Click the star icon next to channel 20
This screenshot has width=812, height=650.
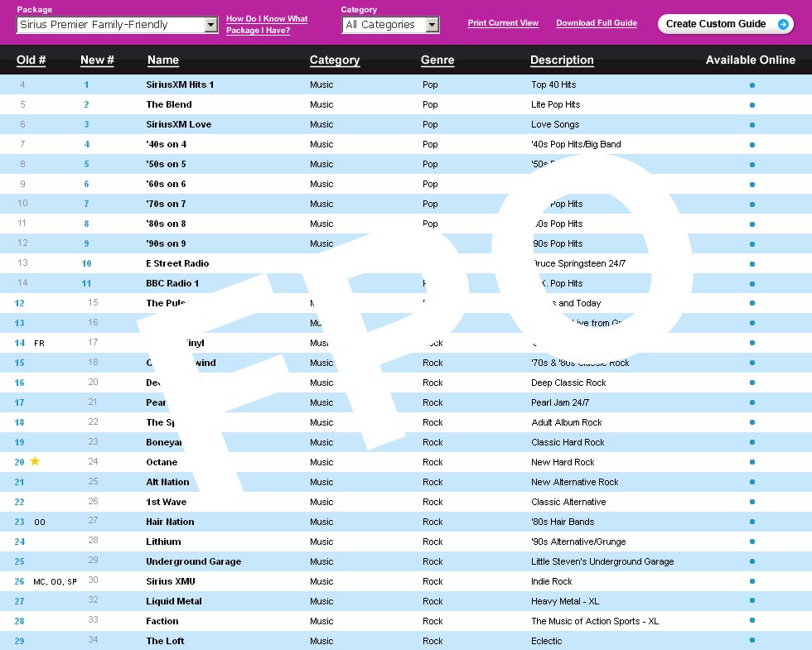35,460
